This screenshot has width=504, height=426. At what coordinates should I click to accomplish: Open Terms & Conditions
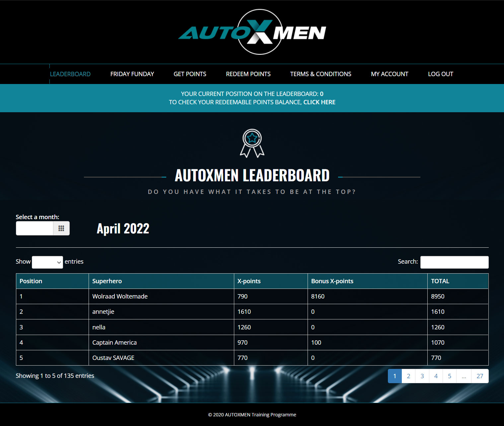(321, 74)
